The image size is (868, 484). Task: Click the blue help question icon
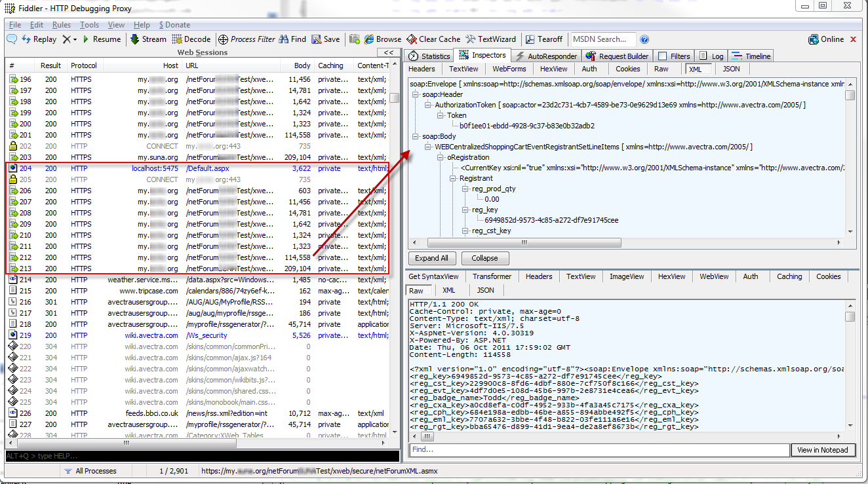(644, 39)
